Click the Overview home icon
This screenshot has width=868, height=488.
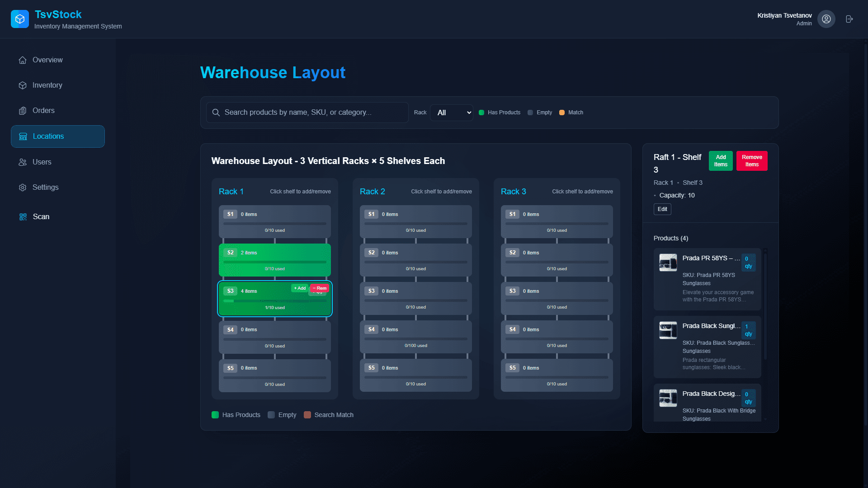pyautogui.click(x=23, y=60)
